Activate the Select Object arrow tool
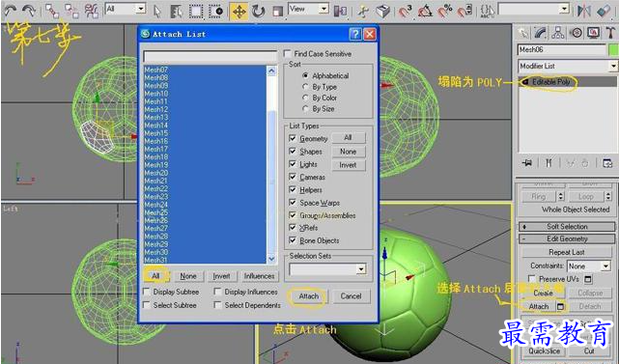The height and width of the screenshot is (364, 619). click(157, 11)
